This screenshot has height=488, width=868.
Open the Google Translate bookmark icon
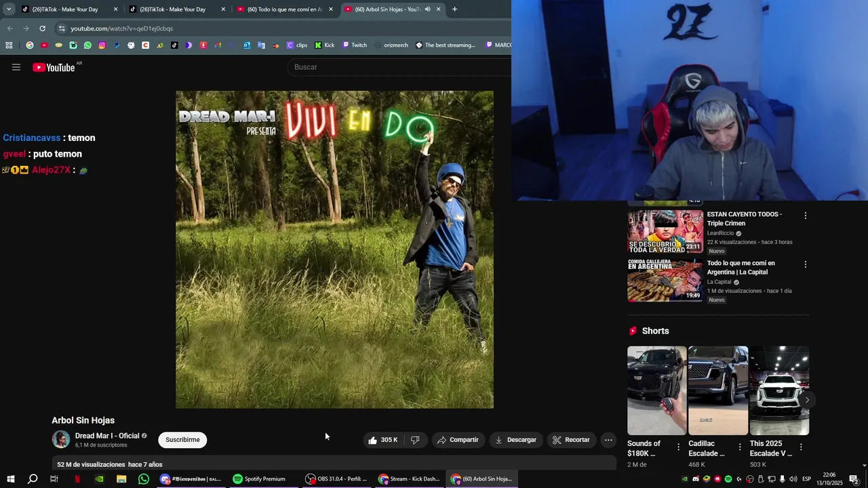click(x=261, y=45)
